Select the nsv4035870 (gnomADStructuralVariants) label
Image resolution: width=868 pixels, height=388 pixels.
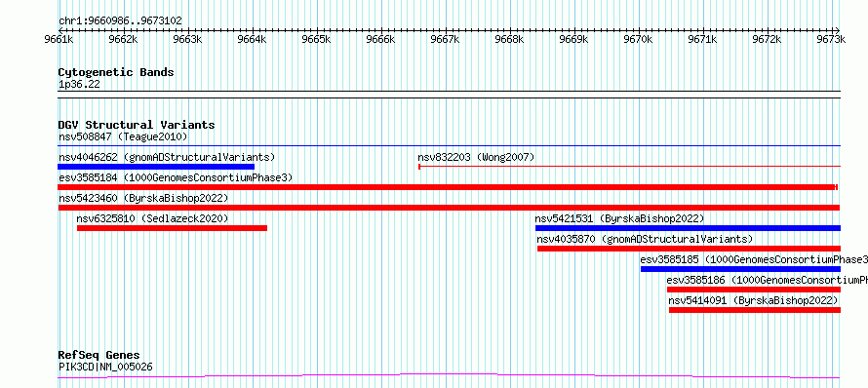(645, 239)
